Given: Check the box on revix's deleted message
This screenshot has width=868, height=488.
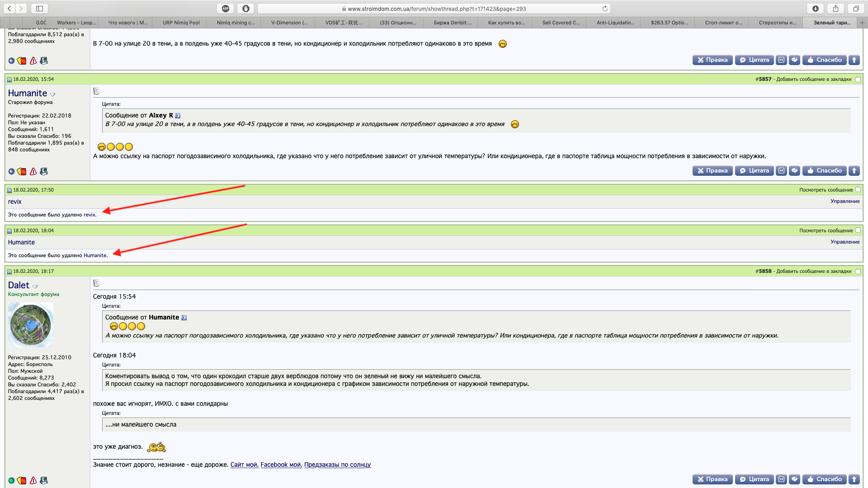Looking at the screenshot, I should coord(858,190).
